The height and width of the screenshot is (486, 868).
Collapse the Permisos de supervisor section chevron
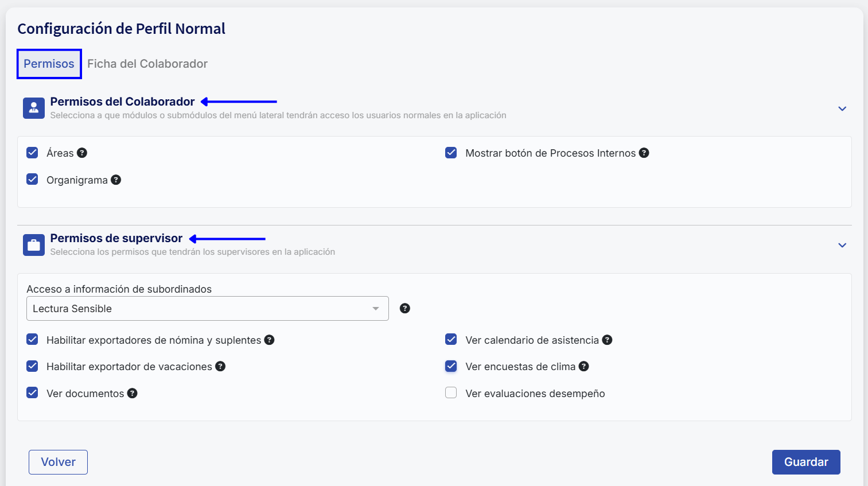tap(842, 245)
